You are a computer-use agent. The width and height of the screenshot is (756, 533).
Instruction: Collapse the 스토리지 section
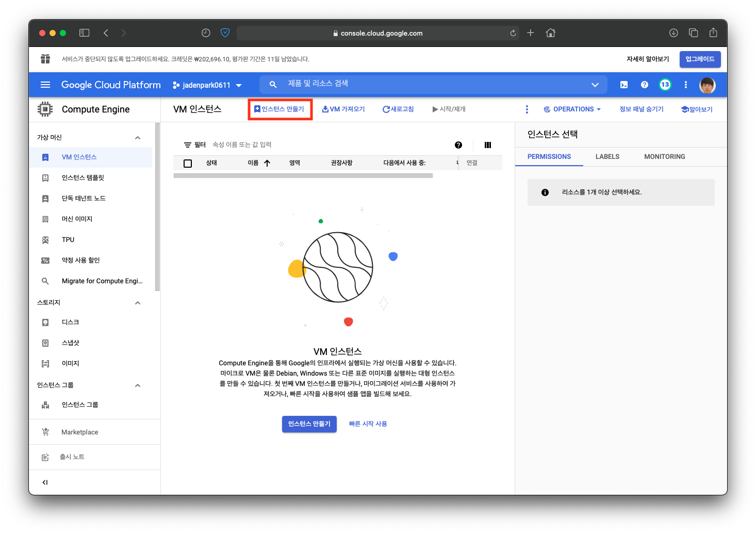[138, 303]
